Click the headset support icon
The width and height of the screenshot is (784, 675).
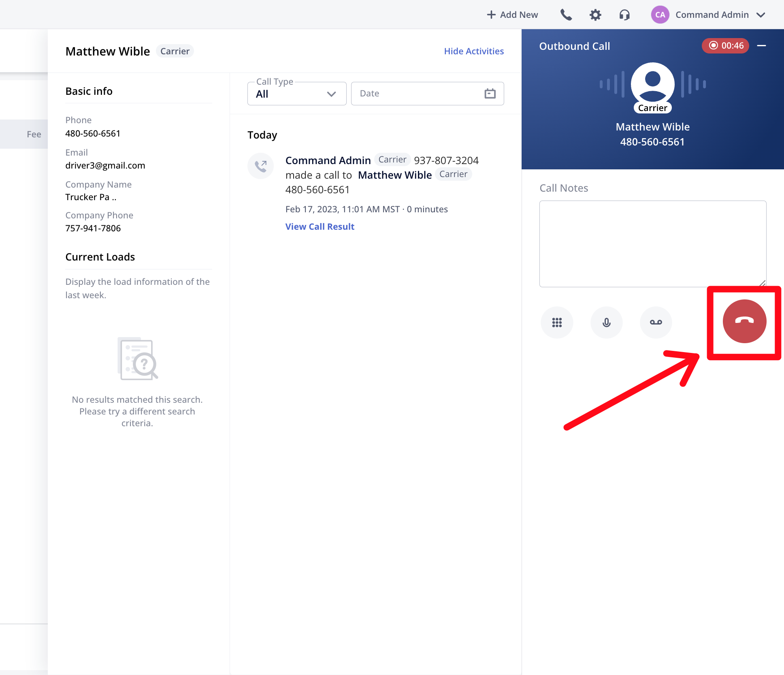624,15
